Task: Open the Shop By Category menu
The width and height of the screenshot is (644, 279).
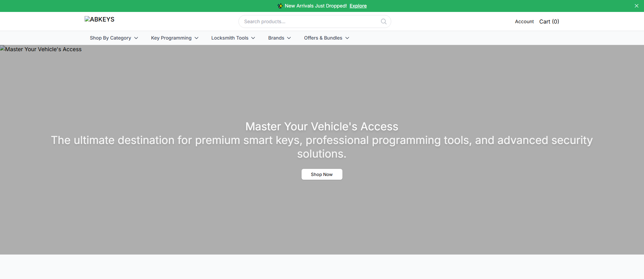Action: pyautogui.click(x=114, y=38)
